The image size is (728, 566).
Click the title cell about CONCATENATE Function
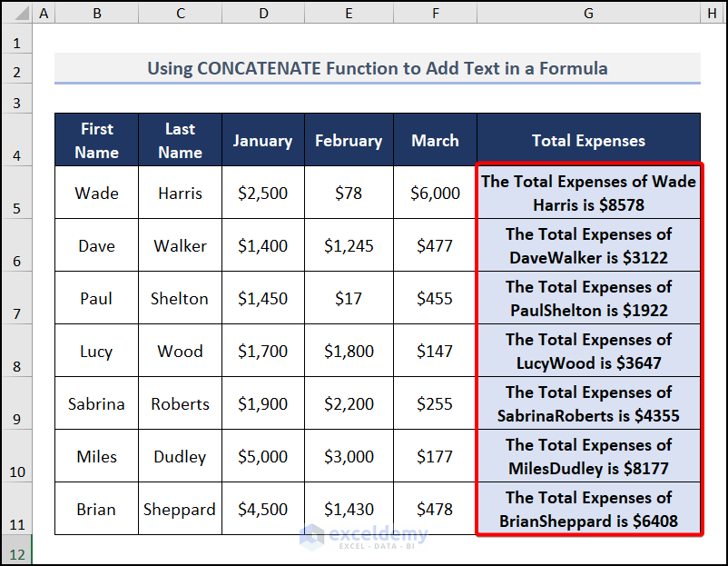pyautogui.click(x=377, y=68)
